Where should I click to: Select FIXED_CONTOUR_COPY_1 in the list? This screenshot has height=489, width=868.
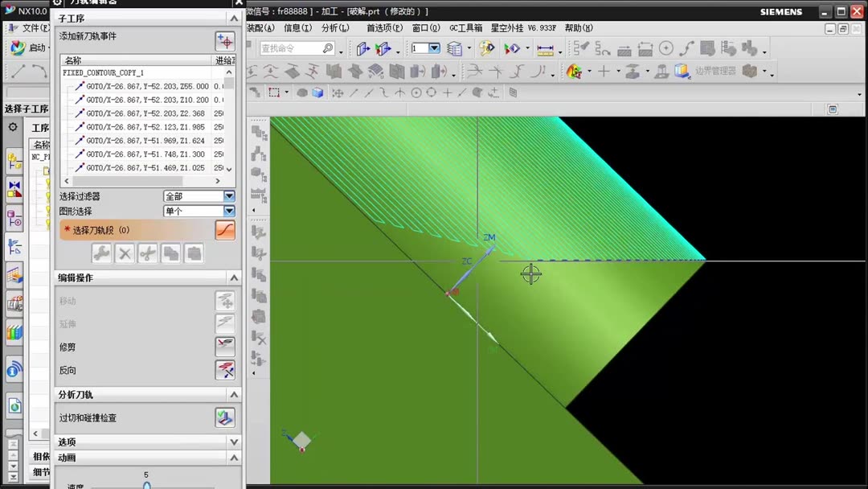(x=104, y=72)
